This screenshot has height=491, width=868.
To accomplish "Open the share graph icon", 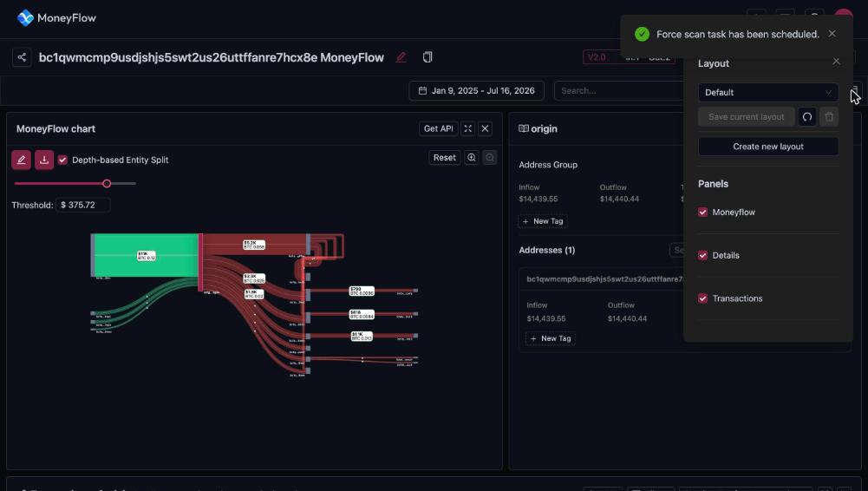I will coord(22,57).
